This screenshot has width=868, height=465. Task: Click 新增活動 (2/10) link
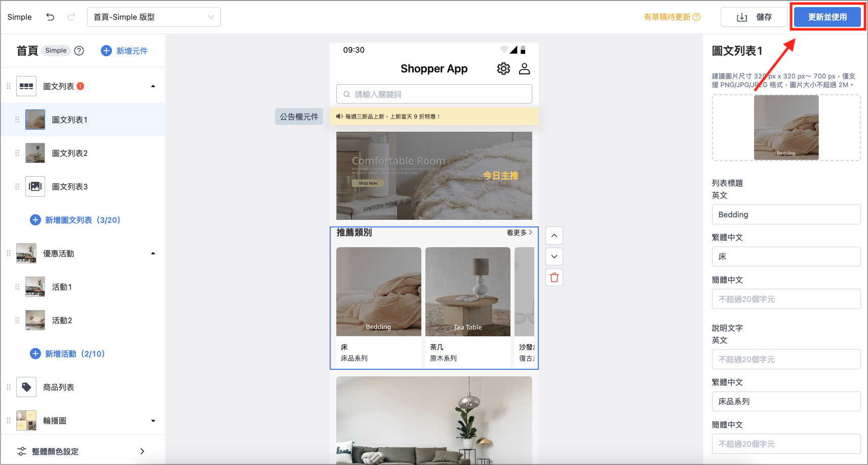(x=68, y=354)
